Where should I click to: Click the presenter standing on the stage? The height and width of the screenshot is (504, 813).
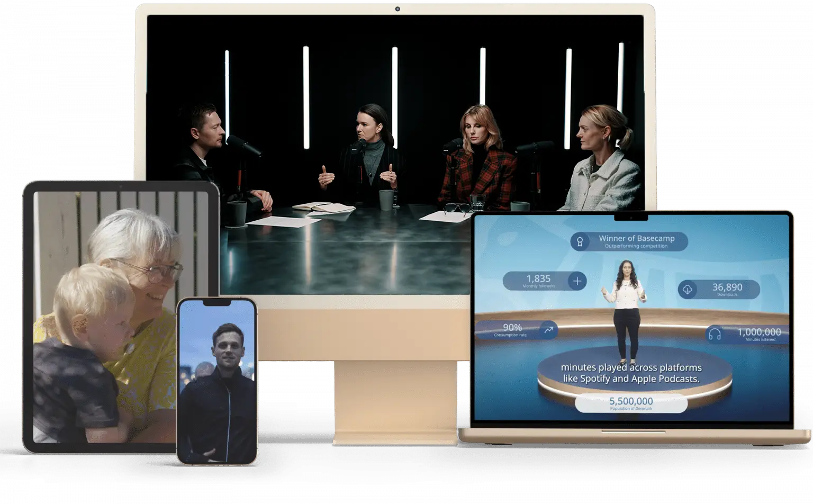626,311
